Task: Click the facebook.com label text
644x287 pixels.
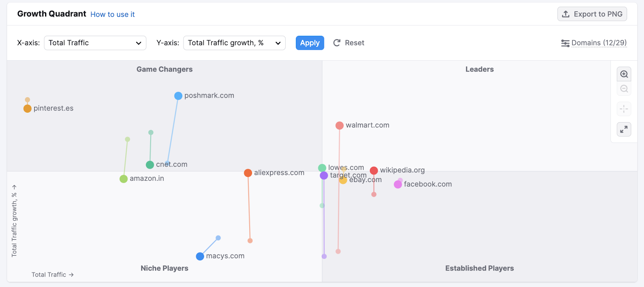Action: coord(428,184)
